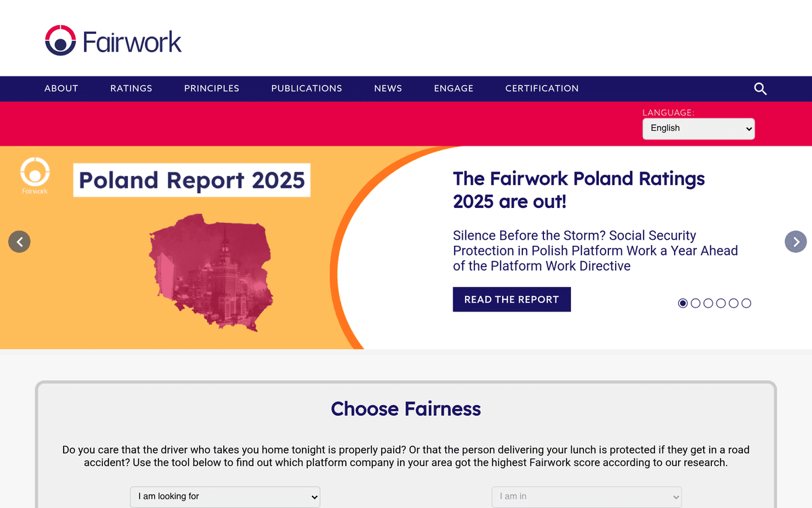Viewport: 812px width, 508px height.
Task: Open the Certification nav link
Action: [542, 89]
